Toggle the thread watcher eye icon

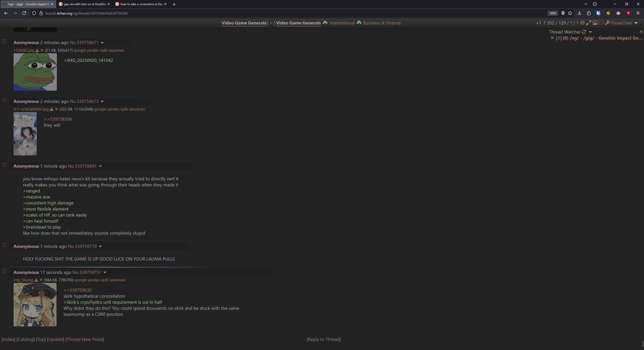582,23
